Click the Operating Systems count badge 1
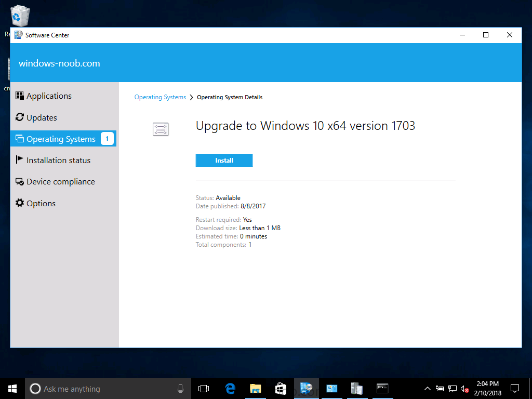 pyautogui.click(x=107, y=138)
